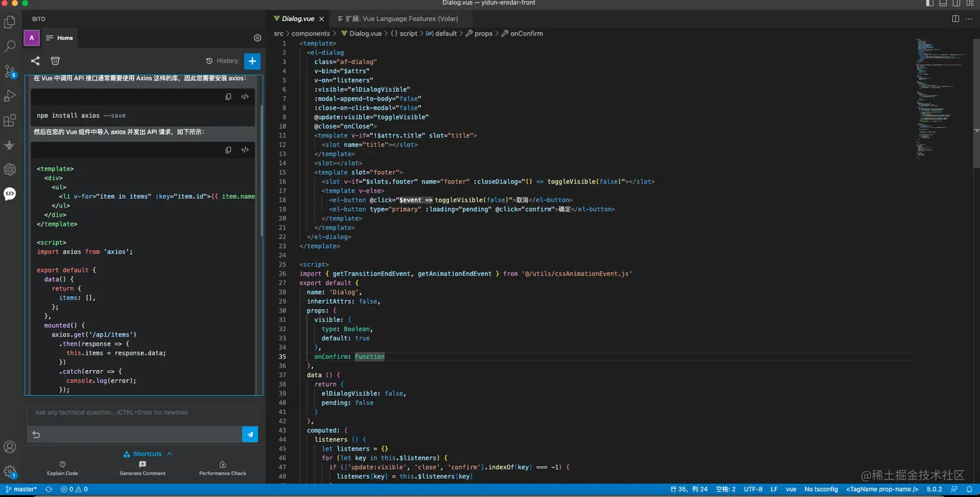Toggle the secondary side bar layout icon
The width and height of the screenshot is (980, 497).
[x=958, y=3]
